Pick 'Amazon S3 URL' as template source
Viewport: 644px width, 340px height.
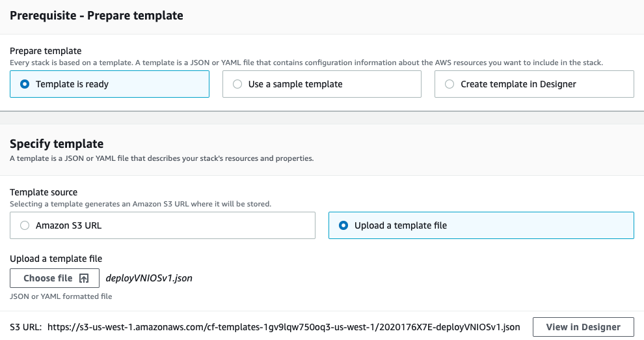click(x=25, y=225)
